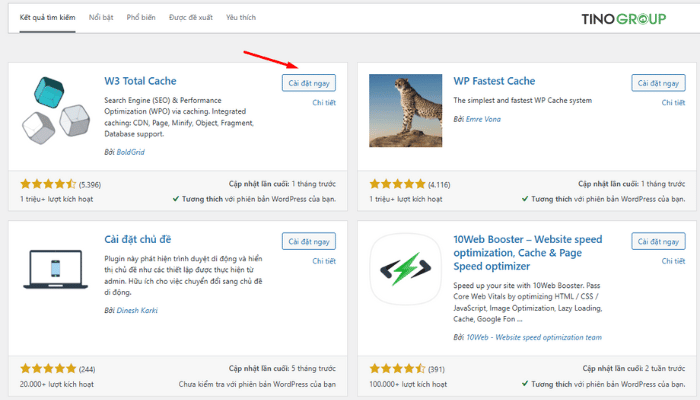Click the W3 Total Cache star rating

pos(48,184)
